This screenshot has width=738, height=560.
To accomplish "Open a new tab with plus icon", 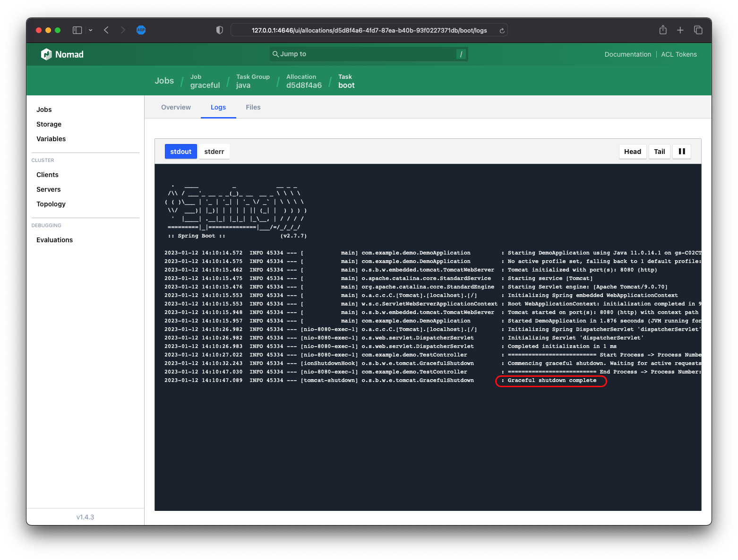I will point(680,30).
